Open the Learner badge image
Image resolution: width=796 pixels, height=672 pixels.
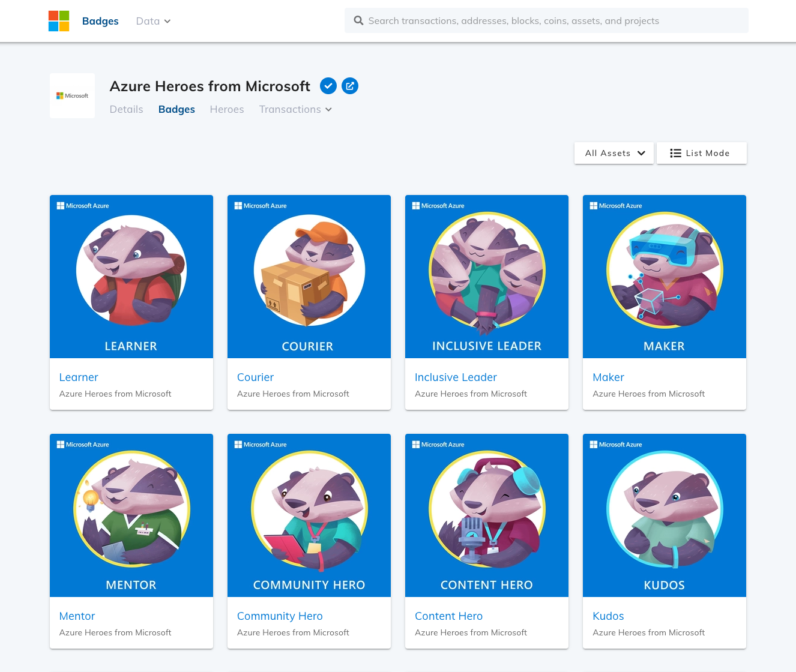[131, 277]
